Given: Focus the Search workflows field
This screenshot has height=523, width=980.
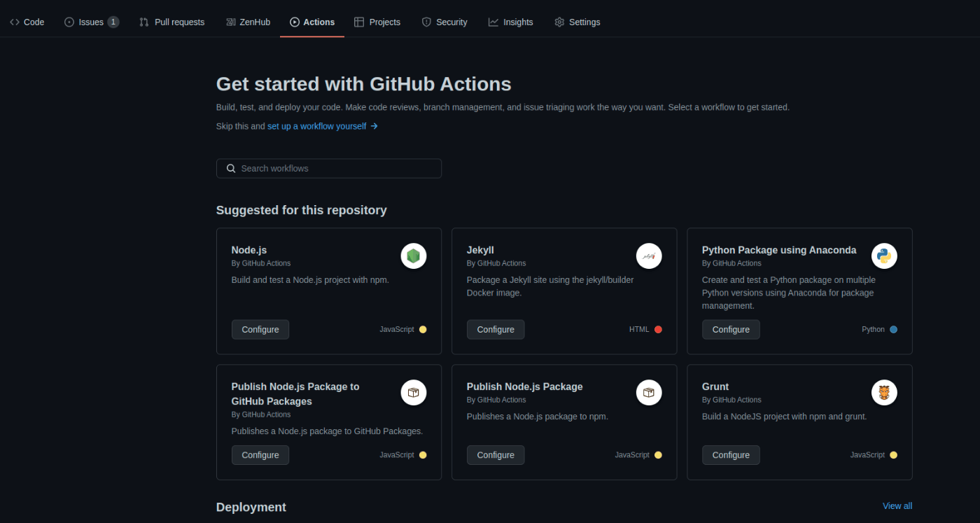Looking at the screenshot, I should 329,168.
